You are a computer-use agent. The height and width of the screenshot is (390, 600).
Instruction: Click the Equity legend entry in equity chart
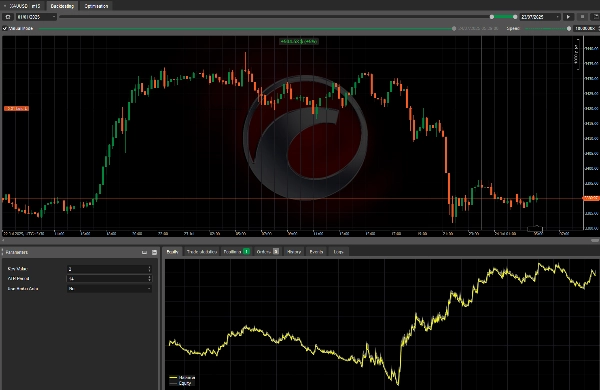[x=181, y=383]
